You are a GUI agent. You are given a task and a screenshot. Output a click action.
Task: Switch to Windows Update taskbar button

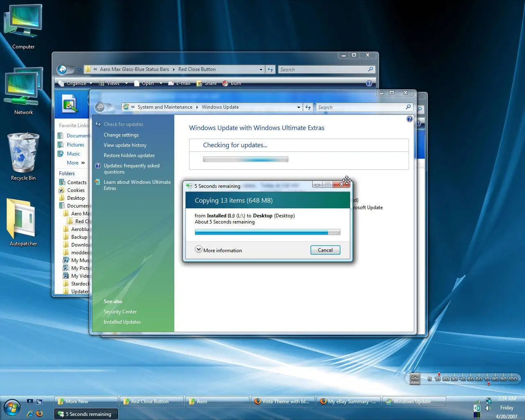click(x=414, y=402)
